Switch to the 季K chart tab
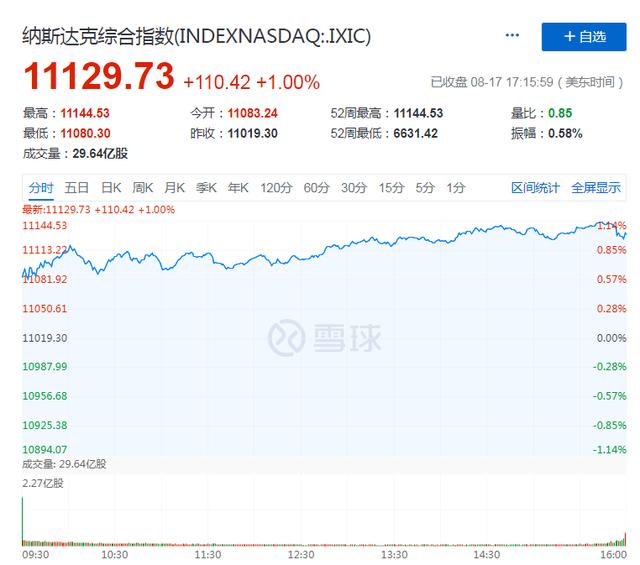 [x=206, y=188]
